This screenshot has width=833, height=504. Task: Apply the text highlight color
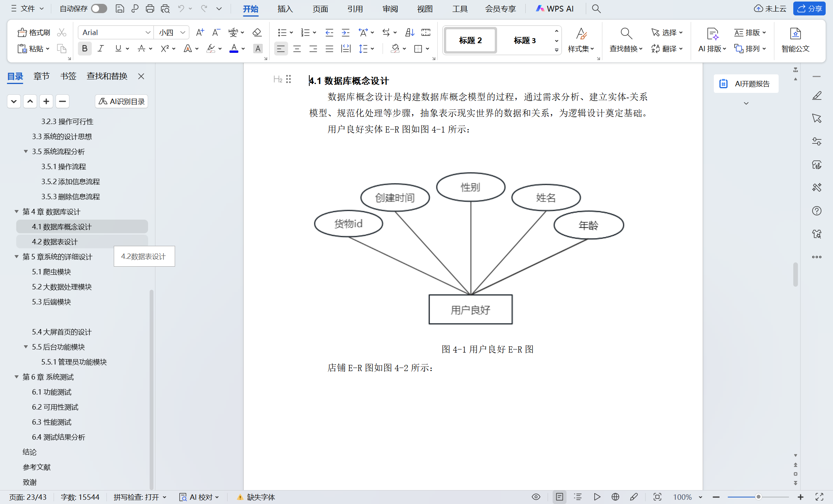[211, 49]
